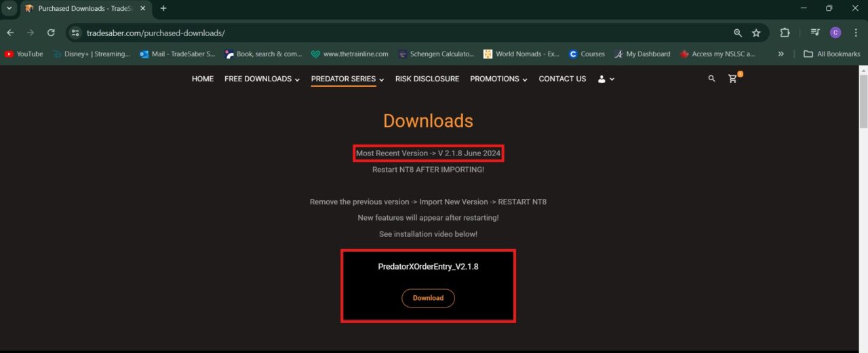Expand the Promotions dropdown menu

[x=498, y=79]
